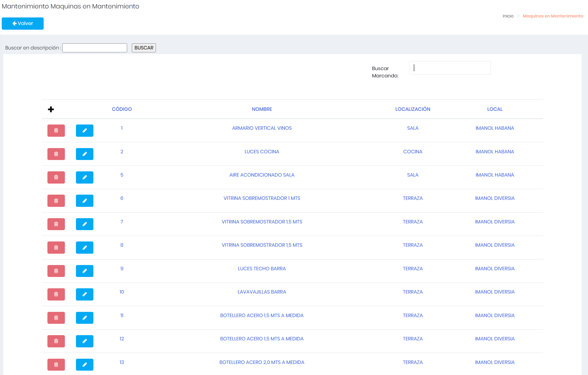Screen dimensions: 588x375
Task: Delete machine code 7 trash icon
Action: click(56, 224)
